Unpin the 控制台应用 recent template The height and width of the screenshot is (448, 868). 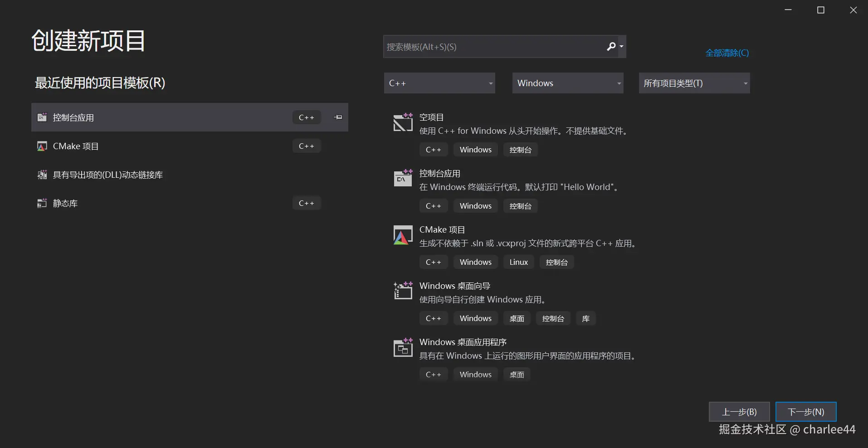[x=337, y=117]
